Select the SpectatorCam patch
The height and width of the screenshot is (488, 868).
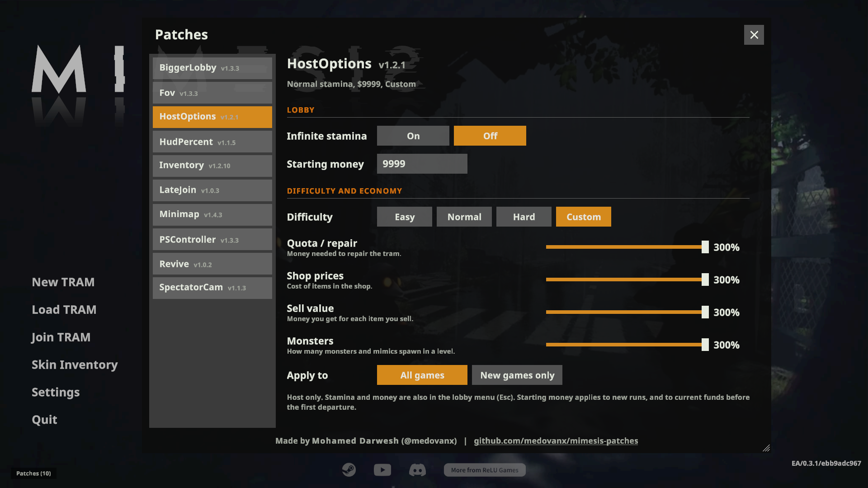212,288
